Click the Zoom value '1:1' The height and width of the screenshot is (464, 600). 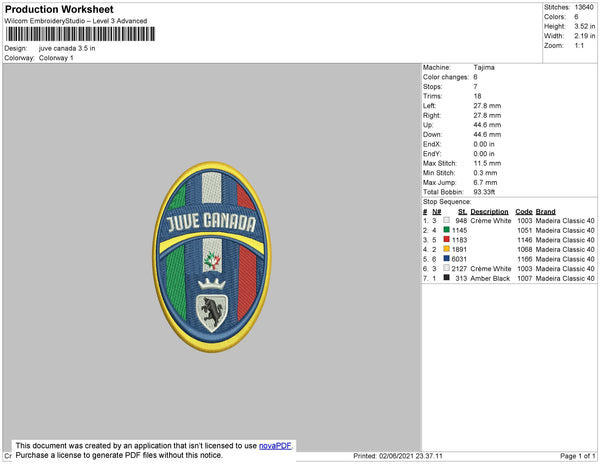(x=579, y=46)
